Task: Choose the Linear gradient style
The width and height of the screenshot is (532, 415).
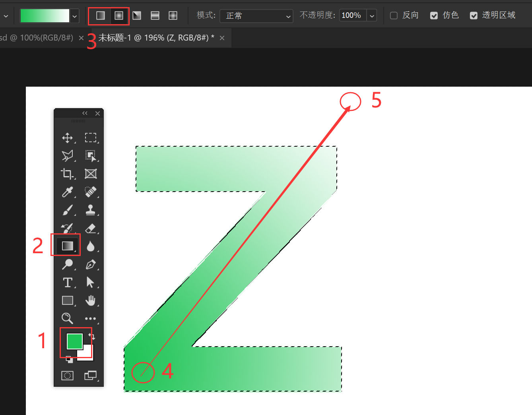Action: click(x=101, y=16)
